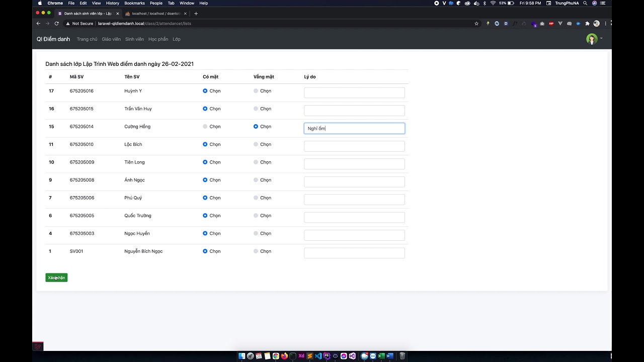The image size is (644, 362).
Task: Open Google Chrome from the dock
Action: coord(276,356)
